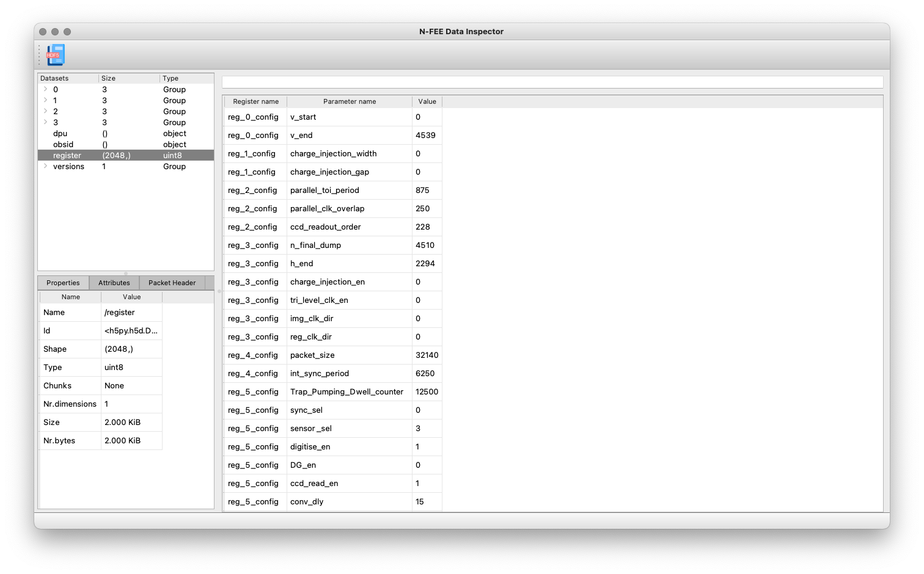Select the conv_dly value 15
Image resolution: width=924 pixels, height=574 pixels.
427,502
